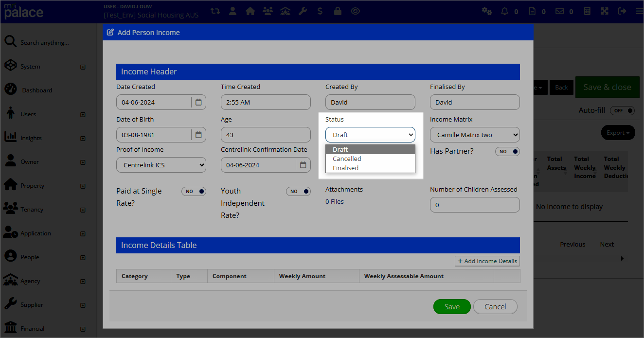Click the fullscreen expand icon in header
The width and height of the screenshot is (644, 338).
[x=605, y=11]
